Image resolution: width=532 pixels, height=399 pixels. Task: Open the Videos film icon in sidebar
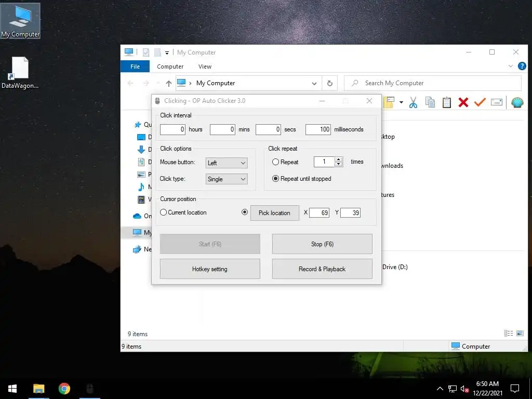point(141,199)
